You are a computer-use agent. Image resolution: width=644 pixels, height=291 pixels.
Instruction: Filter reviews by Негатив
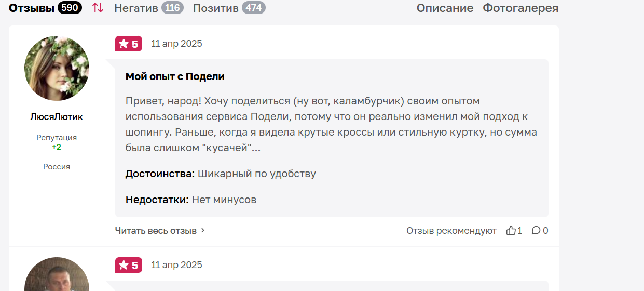[136, 8]
